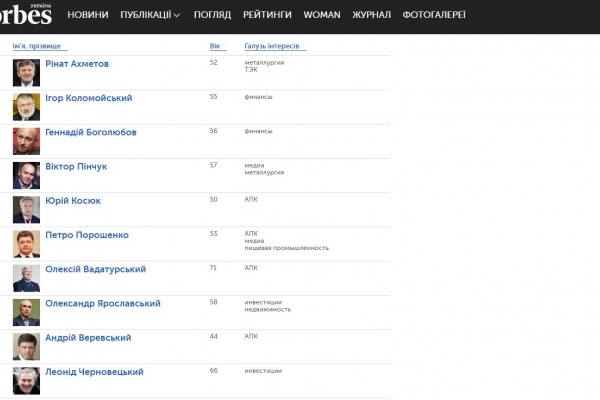Open the ЖУРНАЛ page
The height and width of the screenshot is (400, 600).
(x=371, y=16)
